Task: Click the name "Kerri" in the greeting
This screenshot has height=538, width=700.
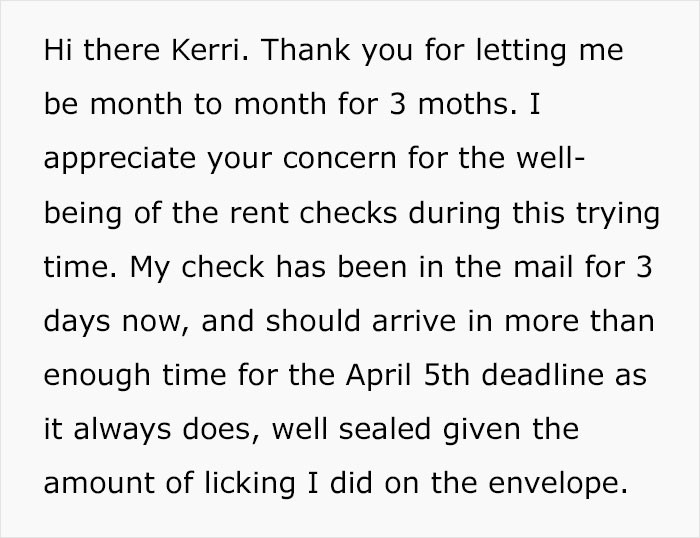Action: click(x=205, y=50)
